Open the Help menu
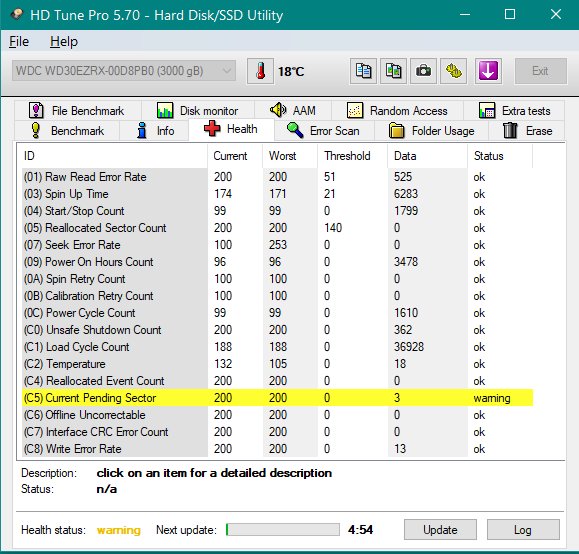Screen dimensions: 579x554 coord(64,41)
